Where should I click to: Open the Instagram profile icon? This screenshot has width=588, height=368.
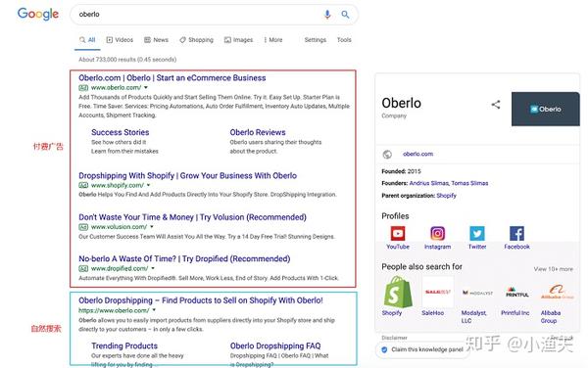click(x=437, y=234)
